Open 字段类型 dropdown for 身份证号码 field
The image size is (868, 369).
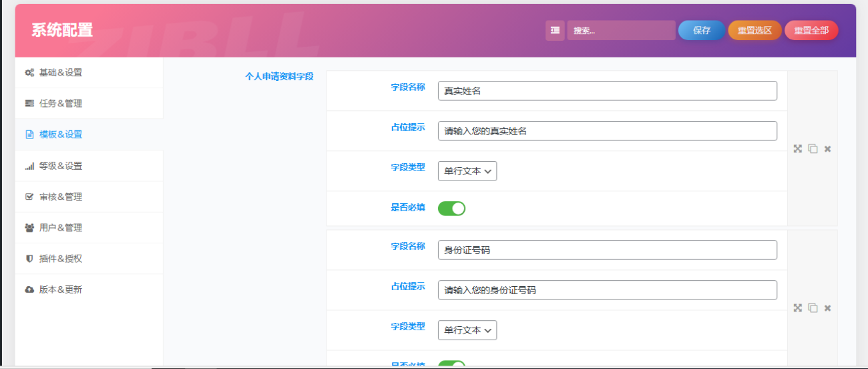tap(467, 330)
